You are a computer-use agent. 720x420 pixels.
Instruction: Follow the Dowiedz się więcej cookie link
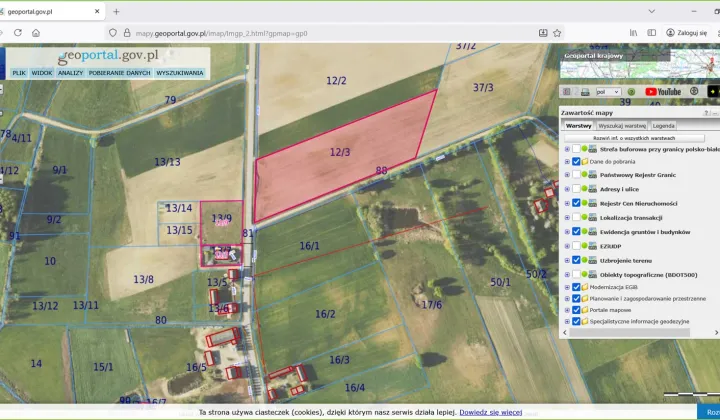[x=491, y=412]
